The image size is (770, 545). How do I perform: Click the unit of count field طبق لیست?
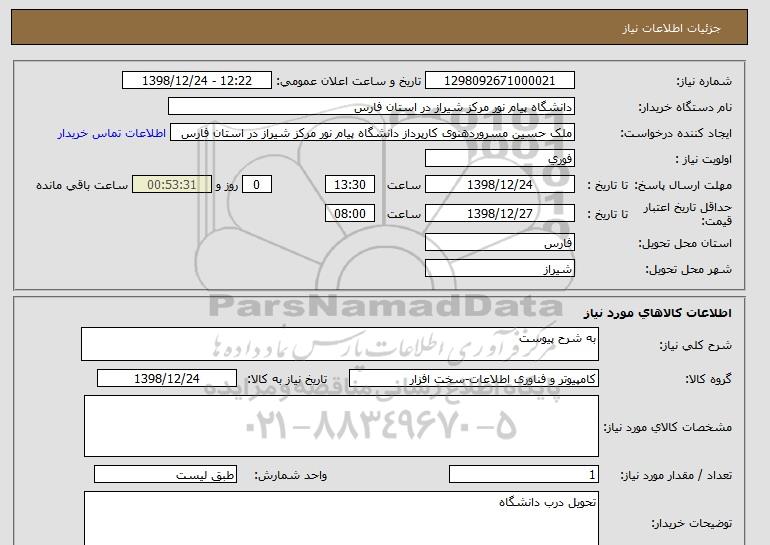point(165,475)
